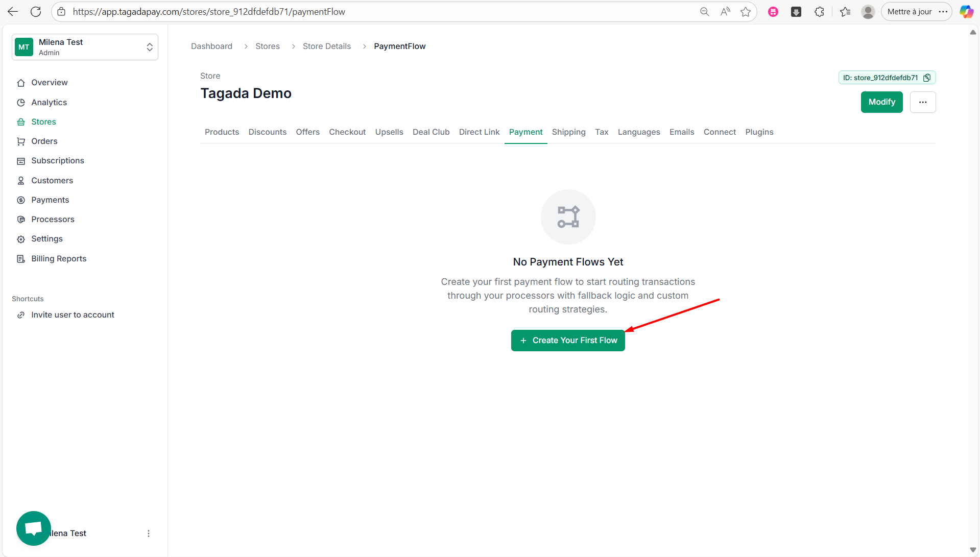Switch to the Checkout tab
The width and height of the screenshot is (980, 557).
click(347, 132)
